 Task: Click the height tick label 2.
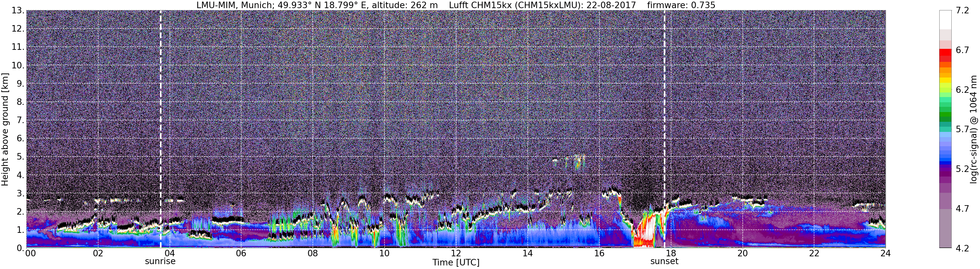click(x=21, y=211)
